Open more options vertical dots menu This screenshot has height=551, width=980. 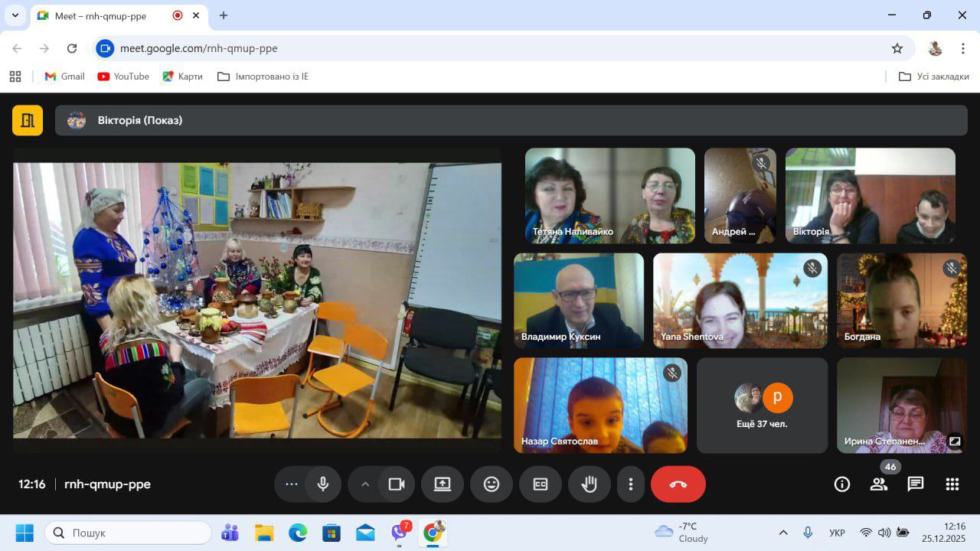(x=630, y=484)
